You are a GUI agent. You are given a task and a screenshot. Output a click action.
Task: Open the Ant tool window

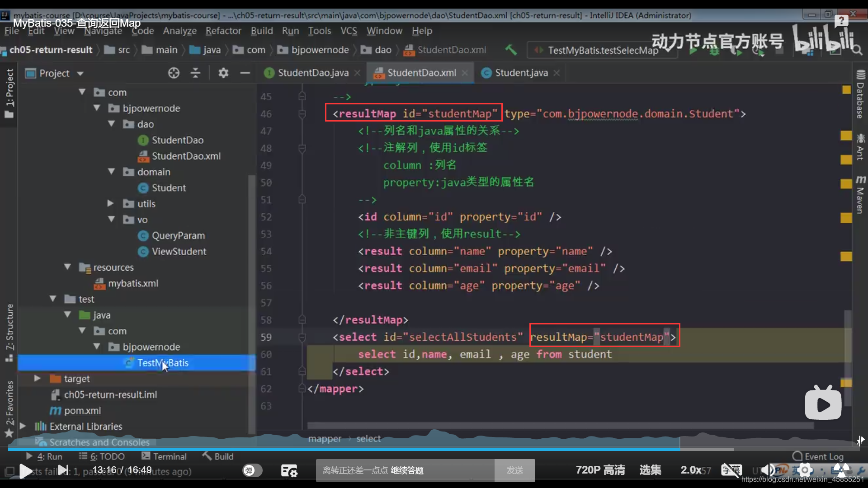860,147
